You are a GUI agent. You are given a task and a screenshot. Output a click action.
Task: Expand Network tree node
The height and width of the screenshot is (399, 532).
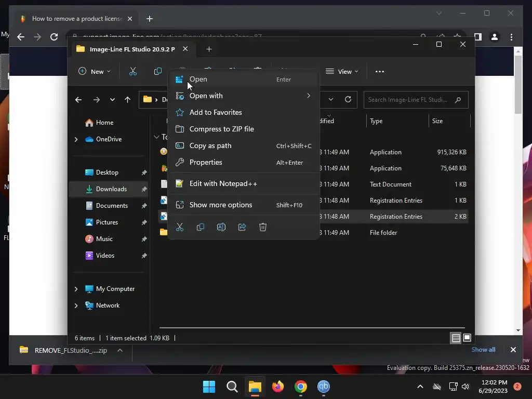tap(76, 305)
